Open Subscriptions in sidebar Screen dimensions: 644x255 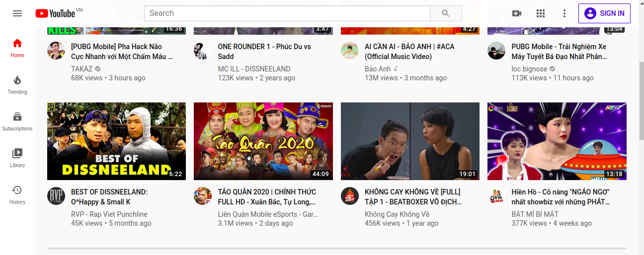[x=17, y=121]
